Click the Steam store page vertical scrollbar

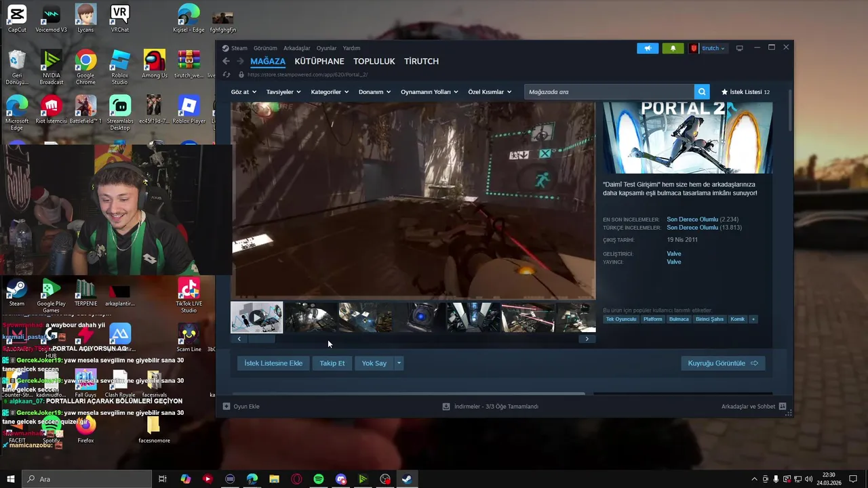coord(790,110)
